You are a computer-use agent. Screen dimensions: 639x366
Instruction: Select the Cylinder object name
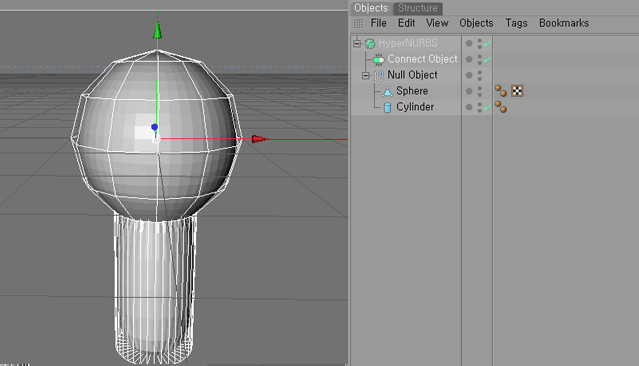coord(415,107)
